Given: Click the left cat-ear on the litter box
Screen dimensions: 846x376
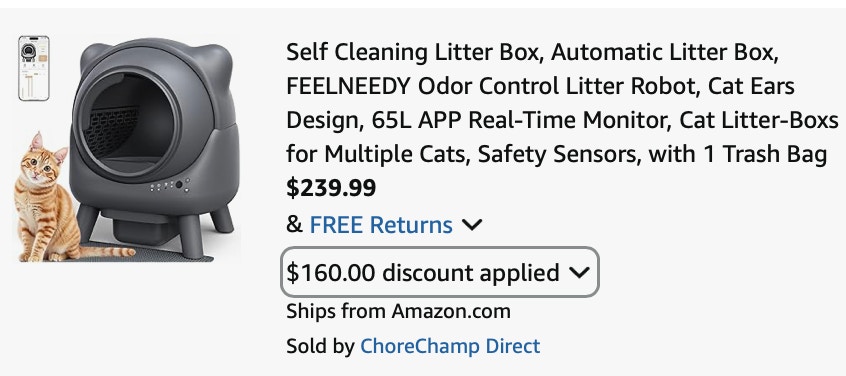Looking at the screenshot, I should [93, 57].
